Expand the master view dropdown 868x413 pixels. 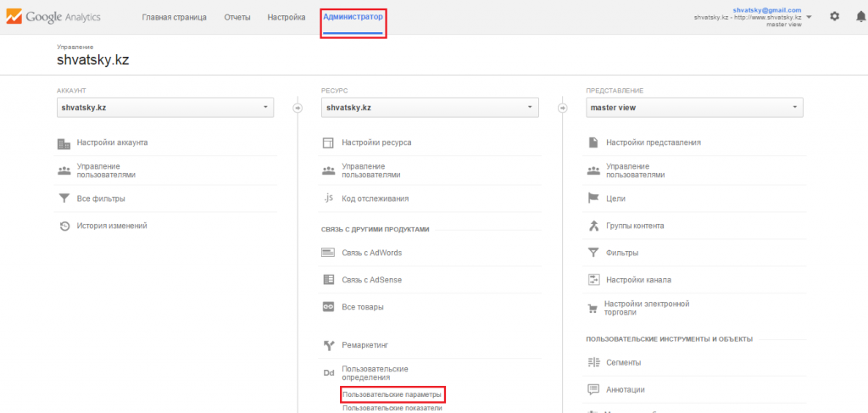[x=694, y=108]
